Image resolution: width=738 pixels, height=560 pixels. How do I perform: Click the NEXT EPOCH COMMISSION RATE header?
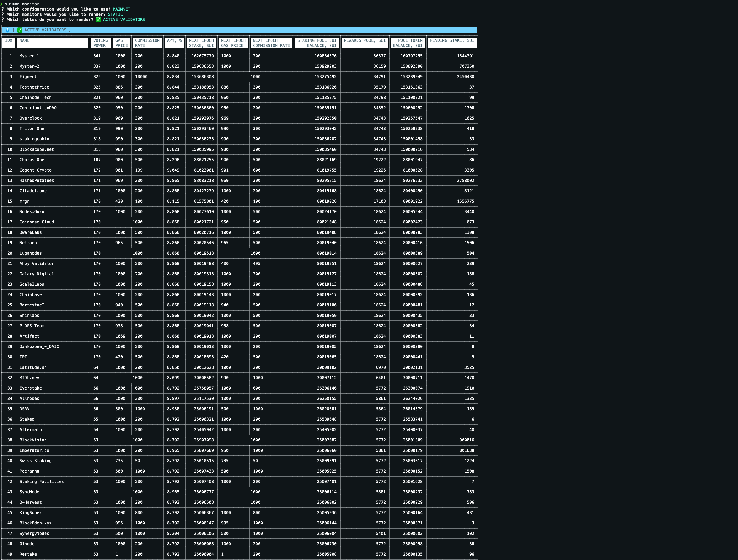pos(271,43)
